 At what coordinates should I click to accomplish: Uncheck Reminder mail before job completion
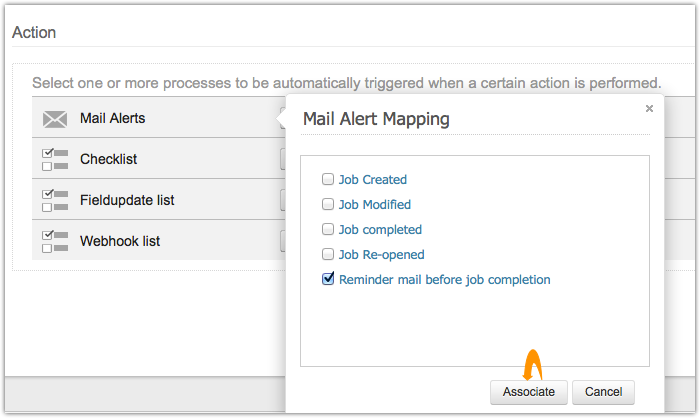[328, 280]
